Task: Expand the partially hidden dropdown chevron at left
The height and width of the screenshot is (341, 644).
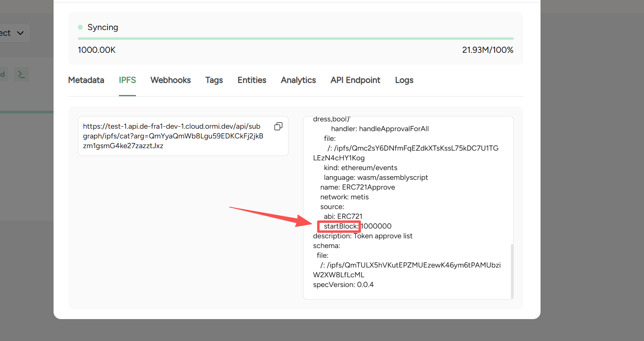Action: [x=20, y=33]
